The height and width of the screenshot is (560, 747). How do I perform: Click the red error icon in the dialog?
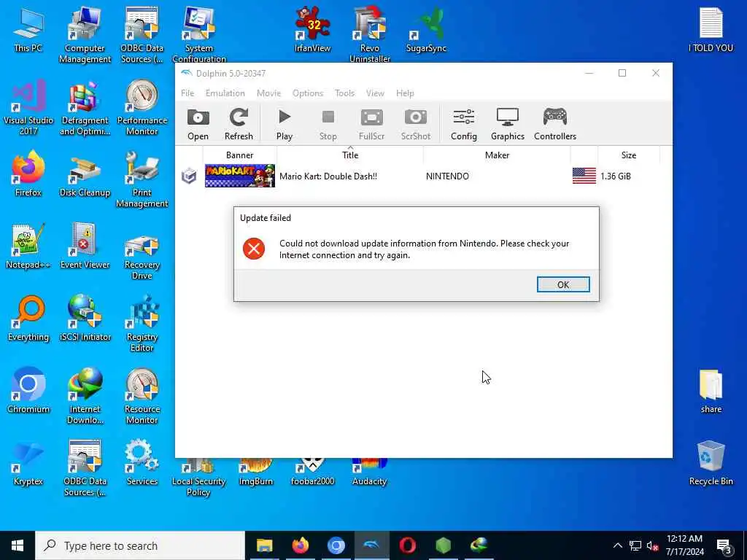254,249
